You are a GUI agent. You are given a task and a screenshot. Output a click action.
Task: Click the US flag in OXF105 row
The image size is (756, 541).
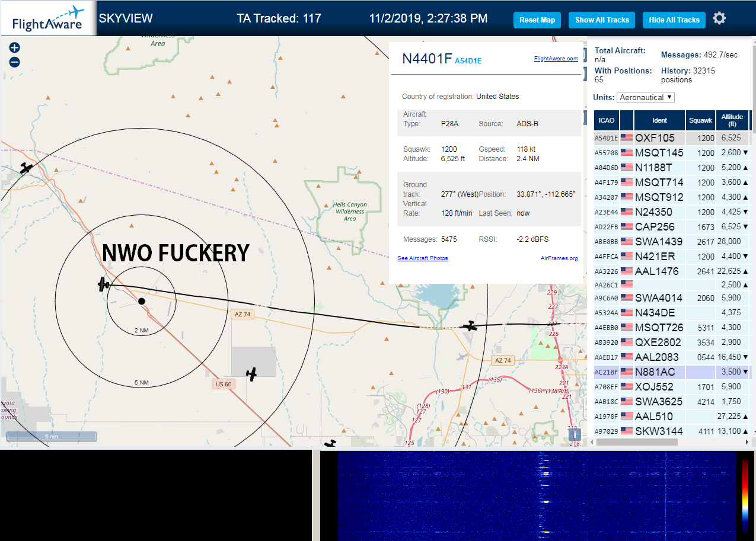coord(627,137)
